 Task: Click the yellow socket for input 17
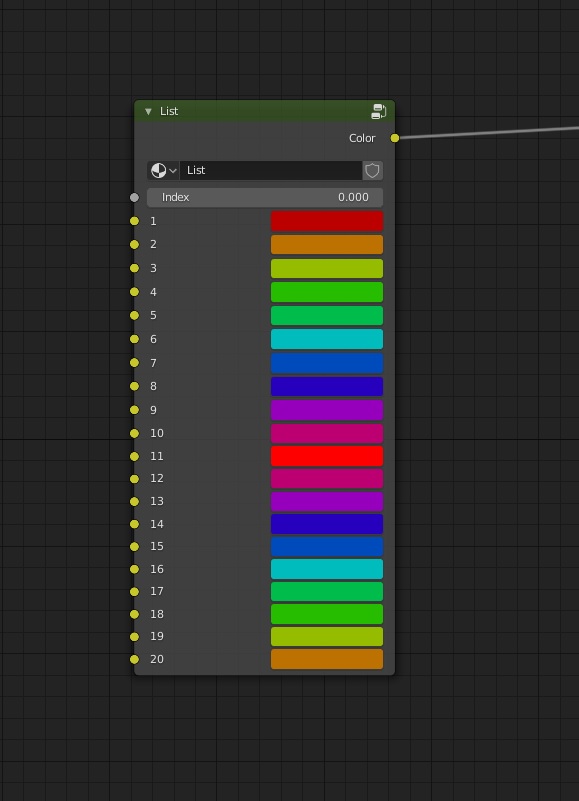(x=134, y=592)
